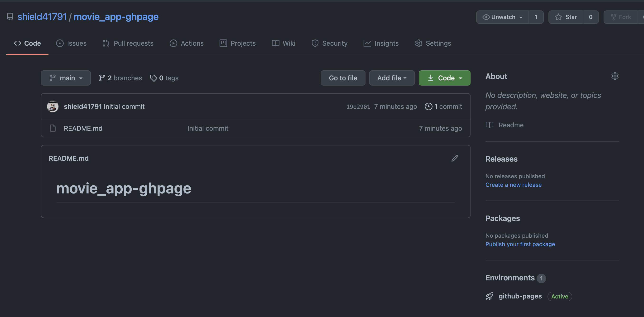Screen dimensions: 644x317
Task: Switch to the Code tab
Action: click(27, 43)
